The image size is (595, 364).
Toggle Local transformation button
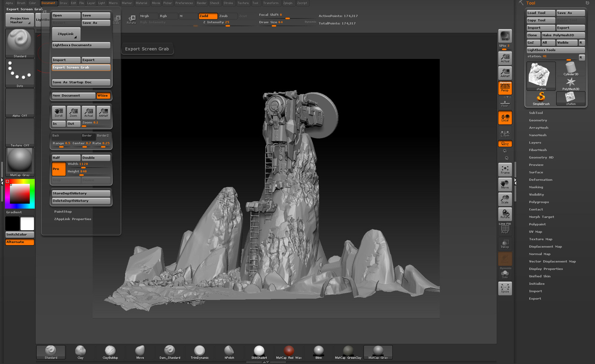505,117
